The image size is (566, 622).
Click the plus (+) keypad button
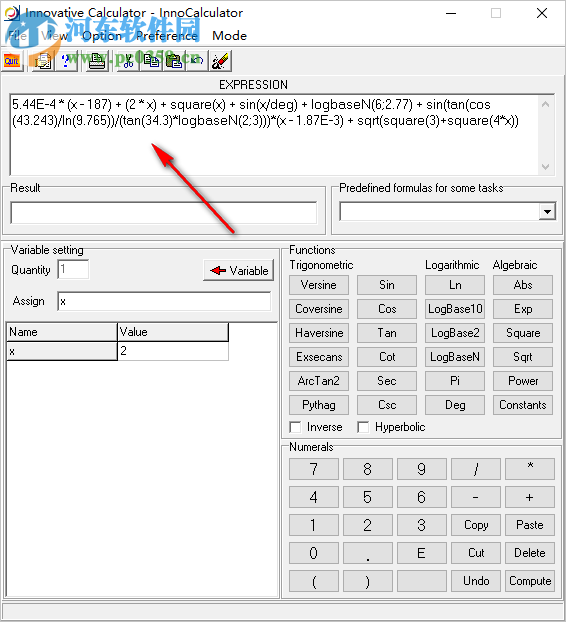[x=530, y=497]
